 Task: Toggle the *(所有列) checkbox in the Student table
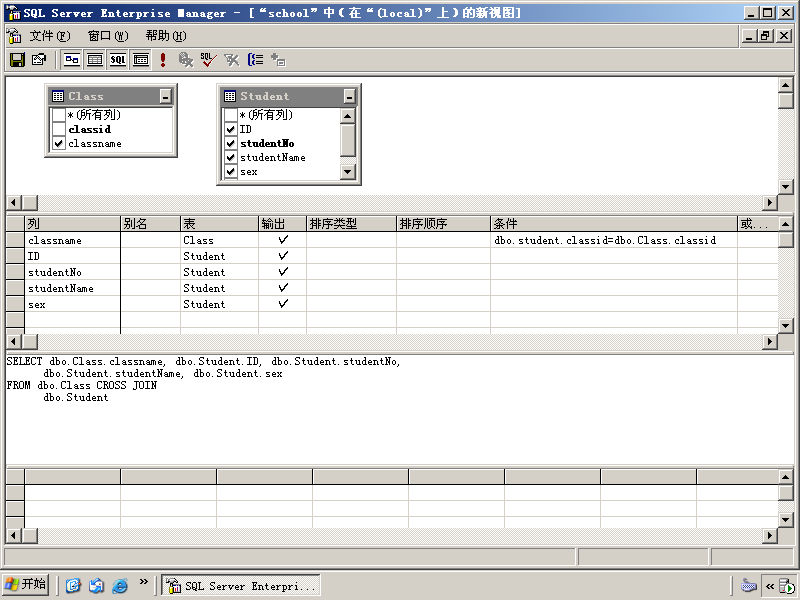pyautogui.click(x=231, y=115)
